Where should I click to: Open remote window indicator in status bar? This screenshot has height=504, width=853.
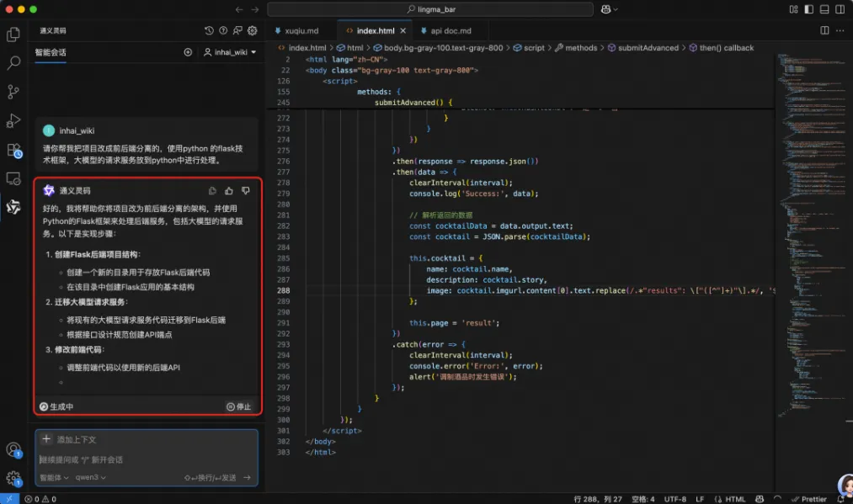click(x=9, y=499)
